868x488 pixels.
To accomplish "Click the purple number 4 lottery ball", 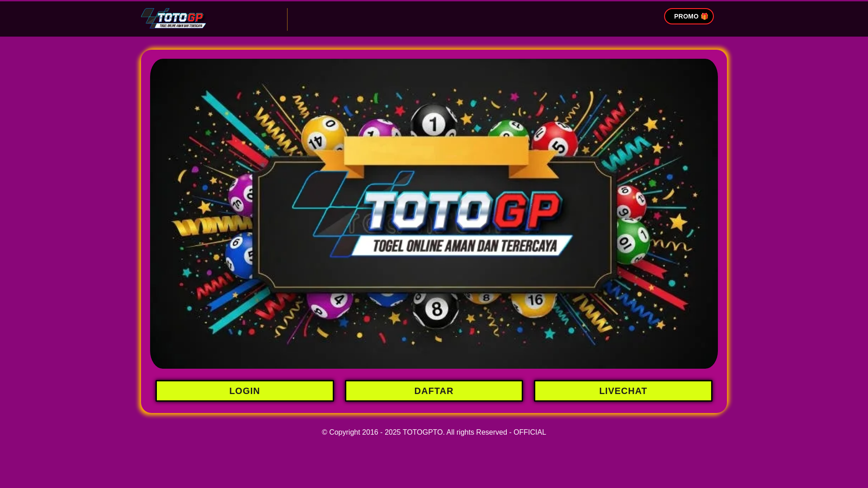I will point(330,305).
